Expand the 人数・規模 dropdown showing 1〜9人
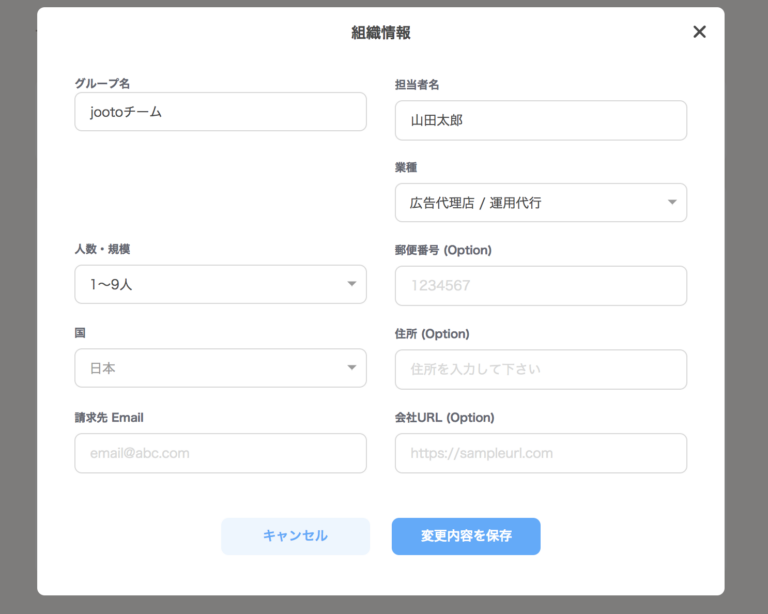This screenshot has width=768, height=614. [210, 285]
